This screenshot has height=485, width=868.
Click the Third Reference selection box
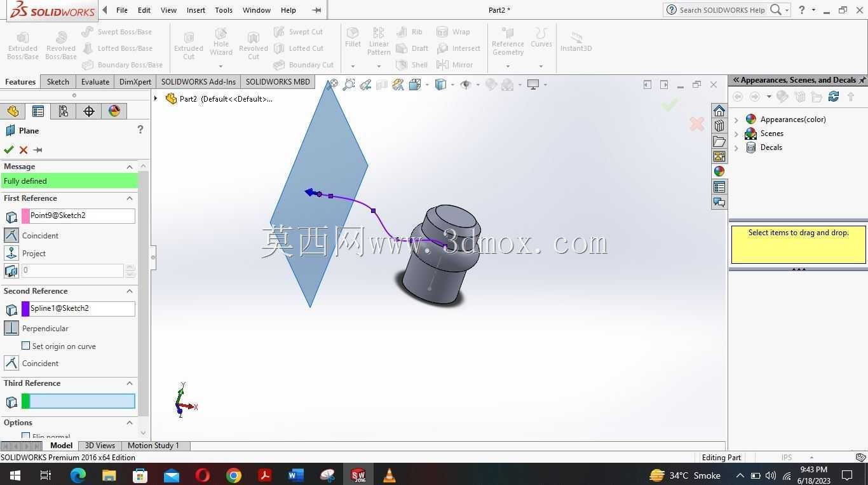(x=82, y=401)
